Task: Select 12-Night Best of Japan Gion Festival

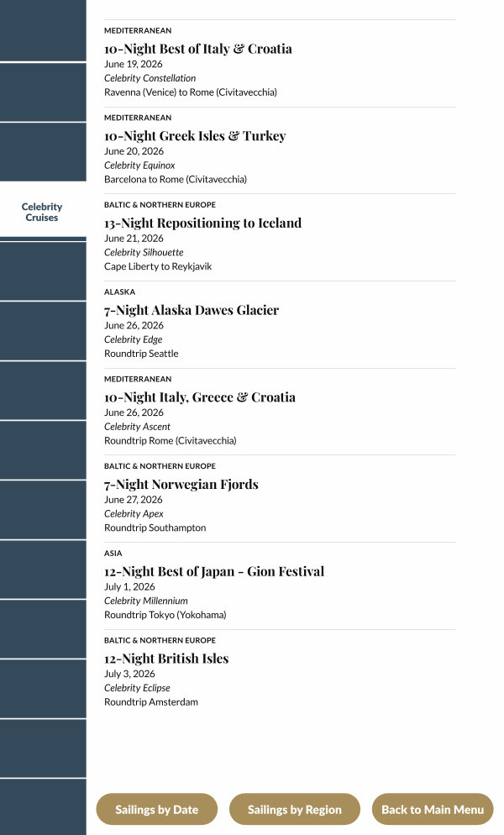Action: pyautogui.click(x=214, y=572)
